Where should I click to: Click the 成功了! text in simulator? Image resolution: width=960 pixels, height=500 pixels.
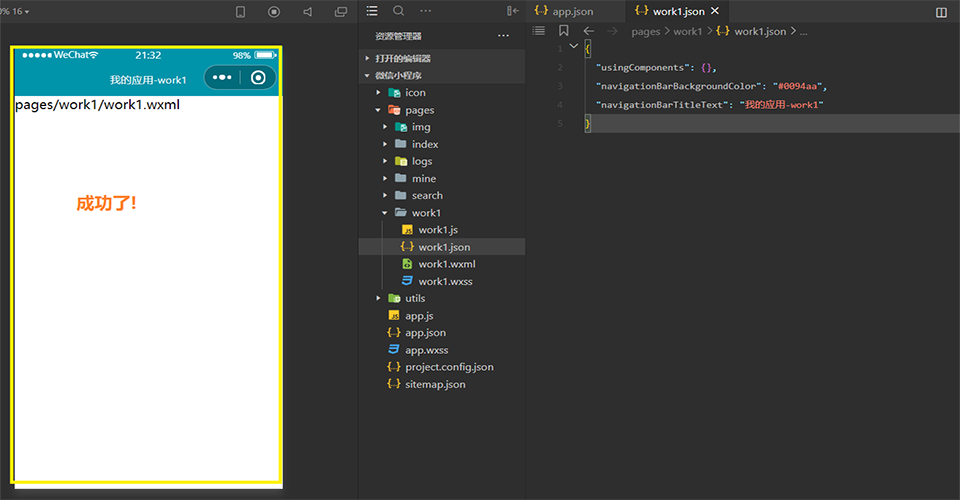point(107,203)
